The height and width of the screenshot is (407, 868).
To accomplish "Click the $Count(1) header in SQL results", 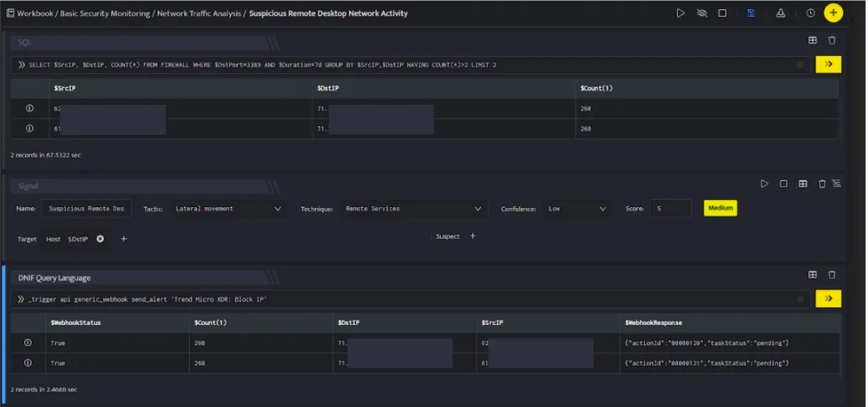I will tap(596, 88).
